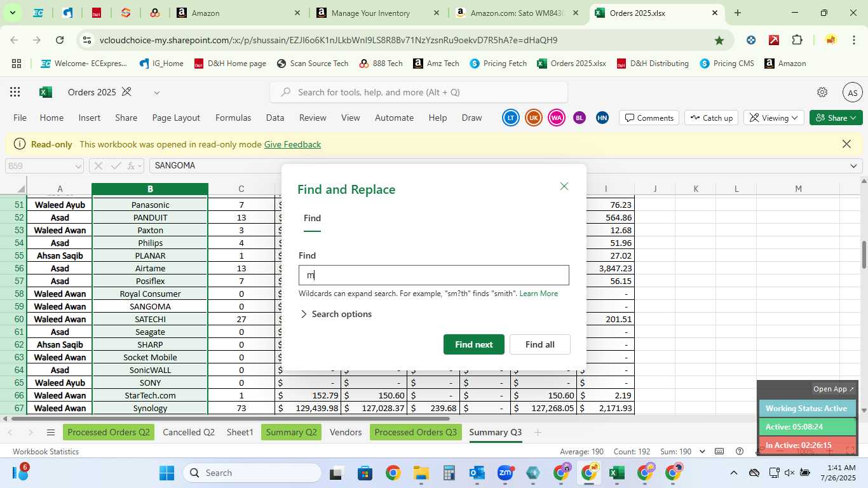Click Workbook Statistics in status bar

(x=46, y=452)
